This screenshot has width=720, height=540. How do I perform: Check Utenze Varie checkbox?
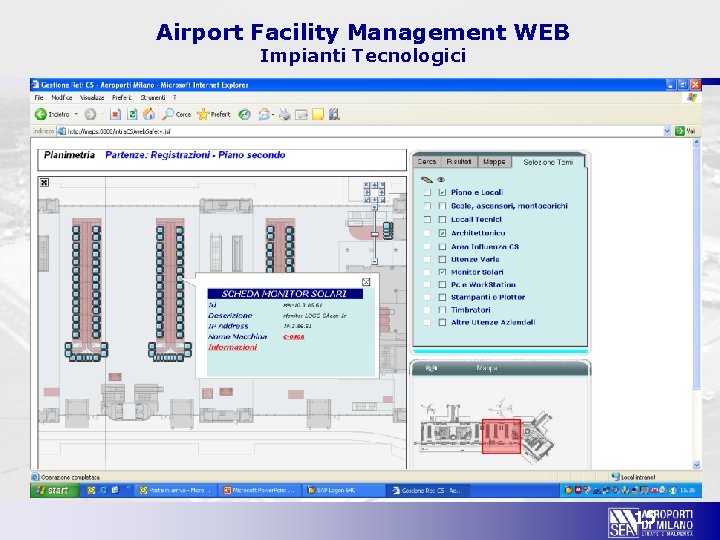(x=442, y=259)
